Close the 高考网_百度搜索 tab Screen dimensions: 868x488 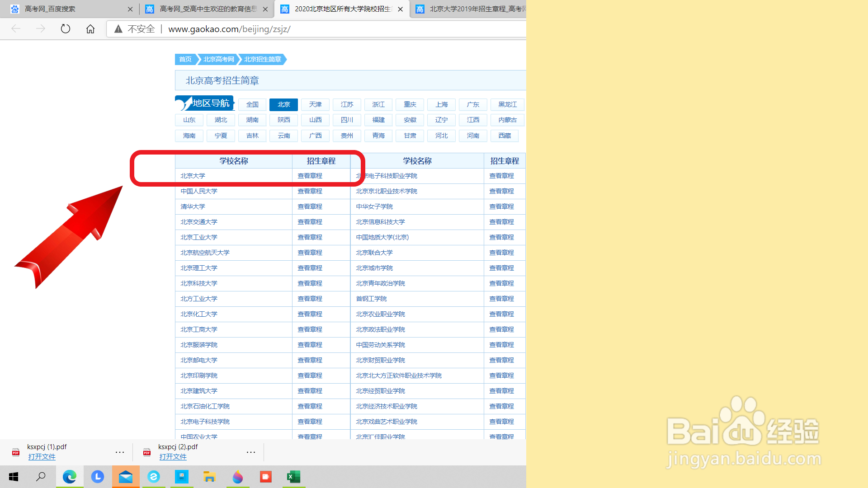pyautogui.click(x=130, y=9)
